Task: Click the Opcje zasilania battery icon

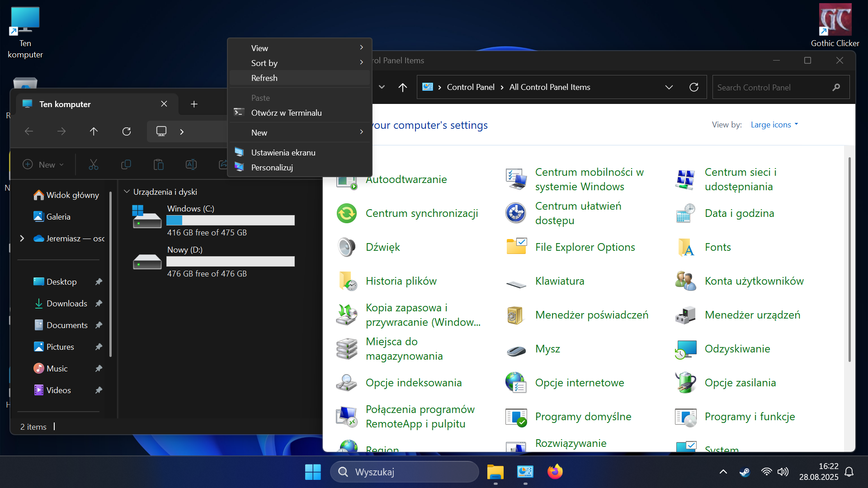Action: coord(685,383)
